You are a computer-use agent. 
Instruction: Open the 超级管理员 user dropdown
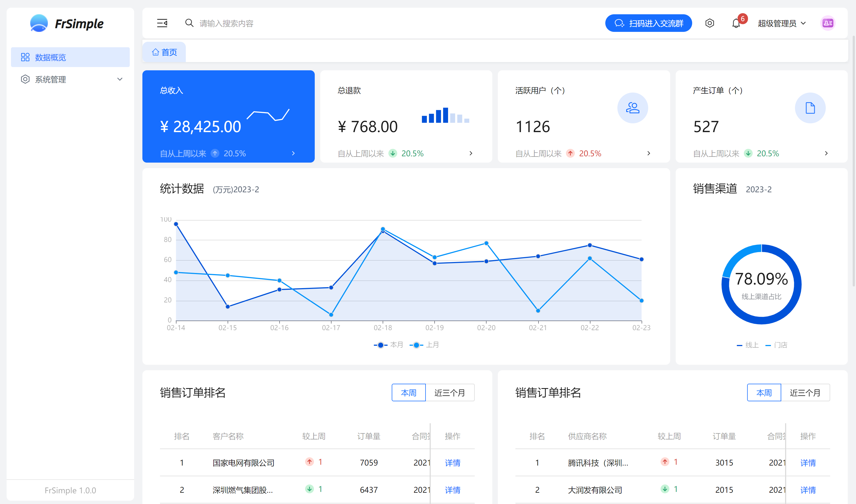point(781,23)
